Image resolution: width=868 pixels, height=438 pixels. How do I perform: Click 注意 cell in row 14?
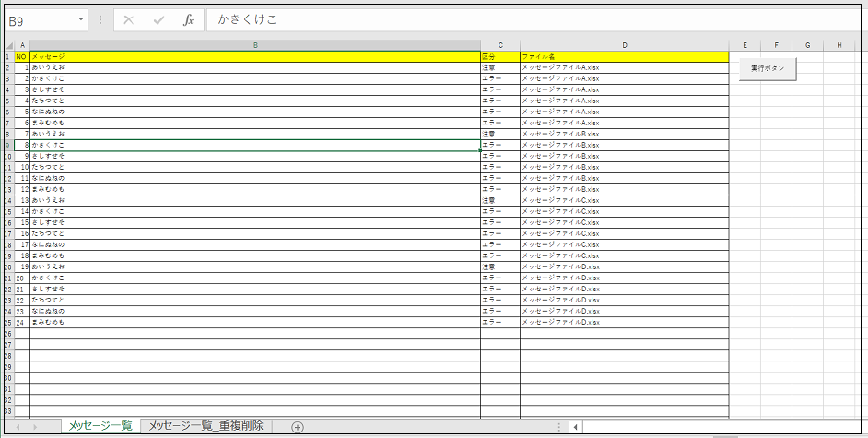click(x=500, y=200)
